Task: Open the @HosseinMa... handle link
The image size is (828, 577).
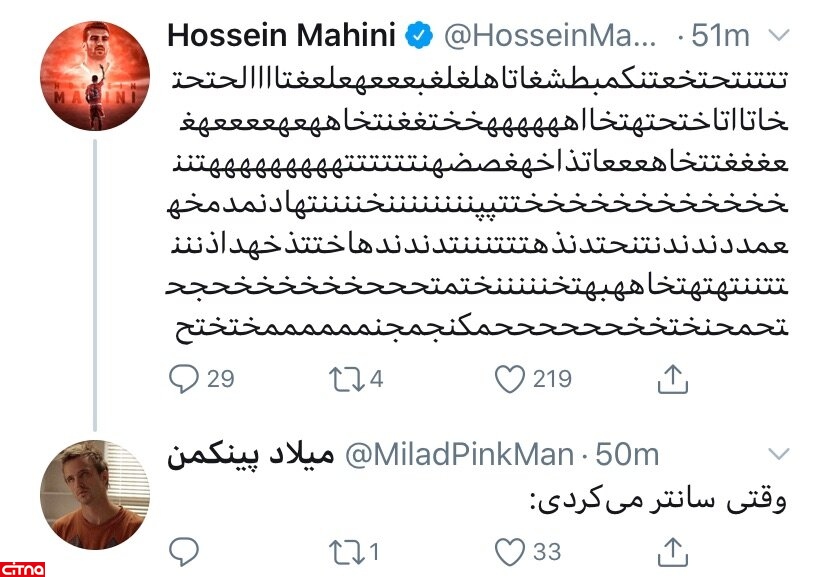Action: (x=553, y=36)
